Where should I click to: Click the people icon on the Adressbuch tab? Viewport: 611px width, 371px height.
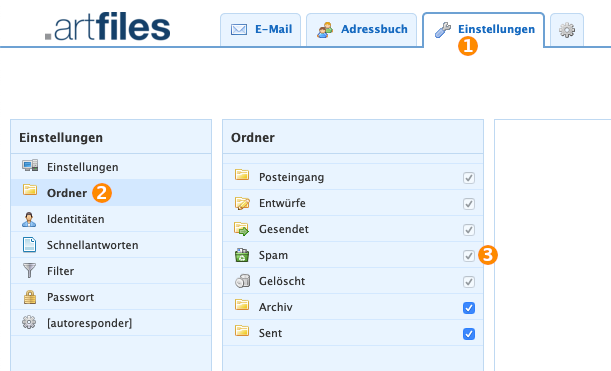pos(325,30)
